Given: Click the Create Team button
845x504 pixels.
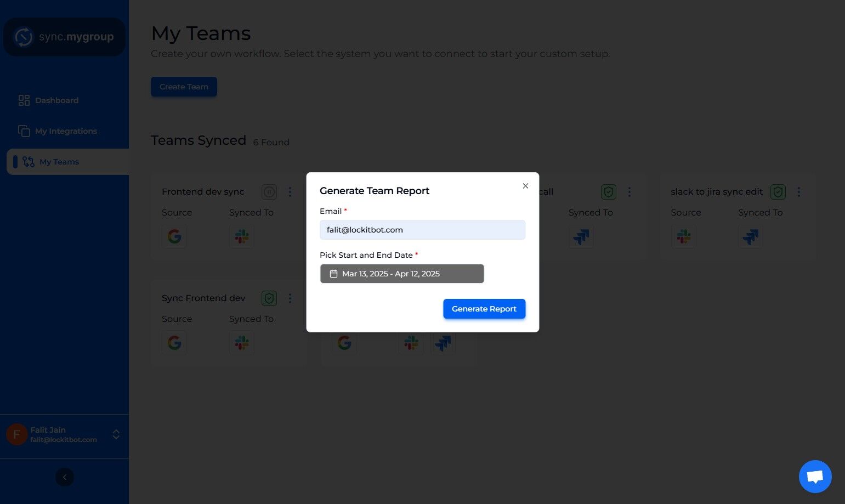Looking at the screenshot, I should [184, 87].
